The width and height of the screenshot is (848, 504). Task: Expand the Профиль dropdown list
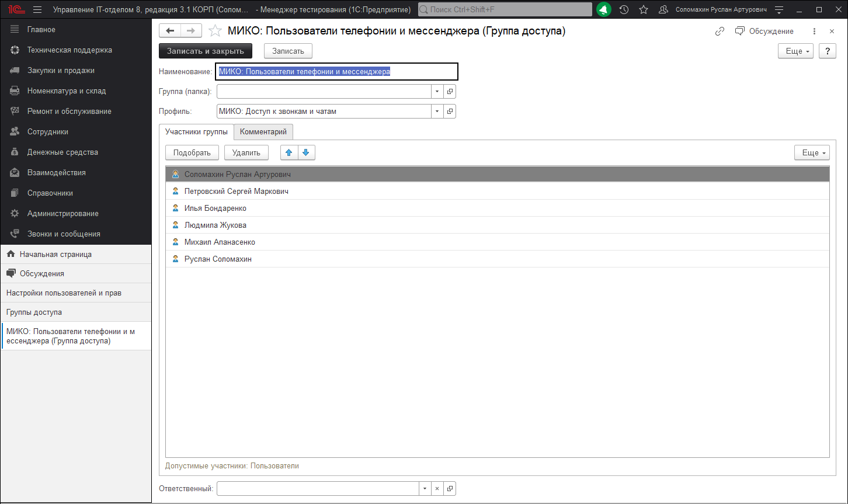click(437, 111)
